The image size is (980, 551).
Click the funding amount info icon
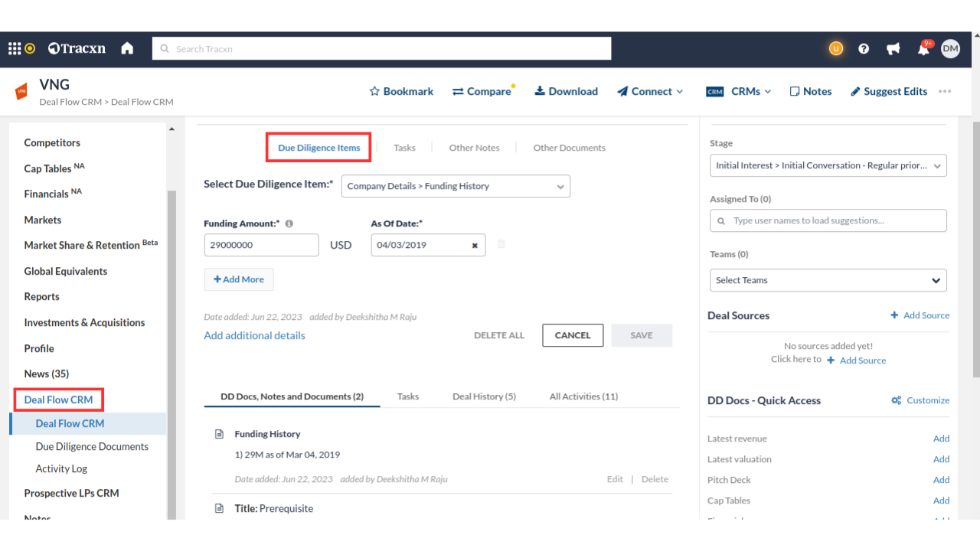pyautogui.click(x=289, y=224)
